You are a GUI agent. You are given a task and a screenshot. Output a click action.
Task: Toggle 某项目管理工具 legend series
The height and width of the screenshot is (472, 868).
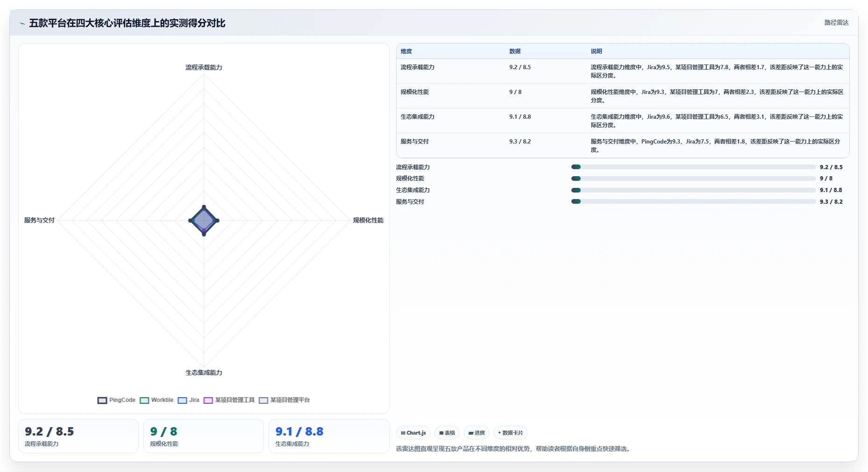pyautogui.click(x=229, y=400)
